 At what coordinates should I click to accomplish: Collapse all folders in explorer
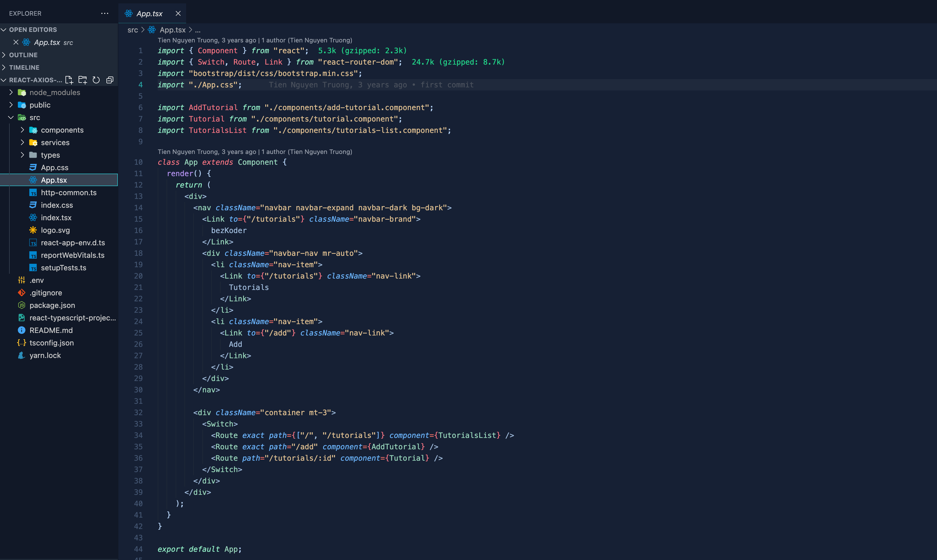[110, 80]
